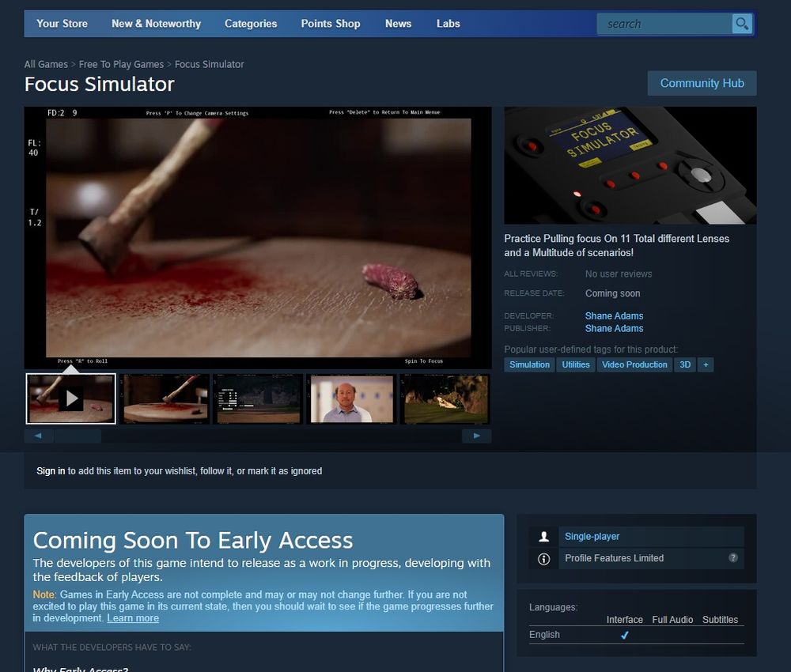Click the Single-player person icon
The width and height of the screenshot is (791, 672).
(x=544, y=536)
